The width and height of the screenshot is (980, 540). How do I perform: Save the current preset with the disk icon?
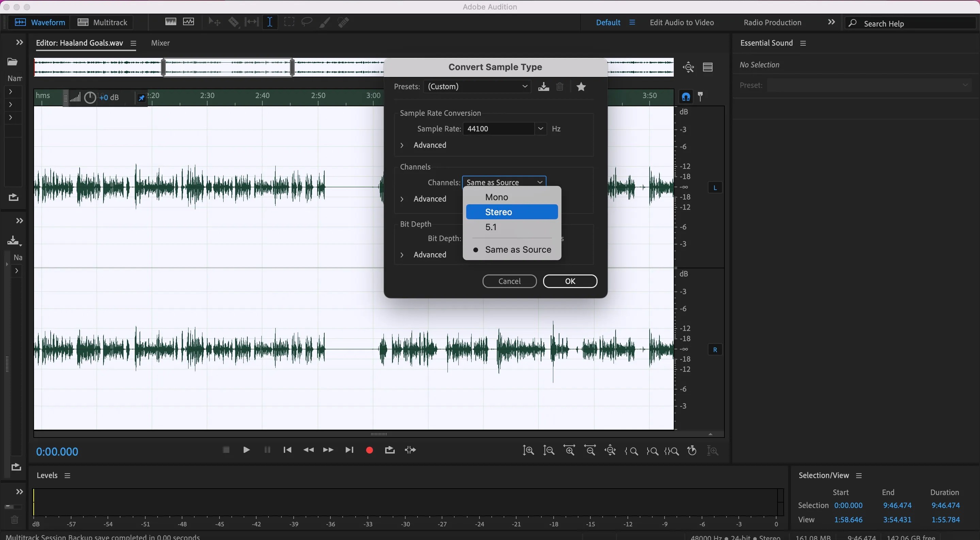pyautogui.click(x=543, y=86)
